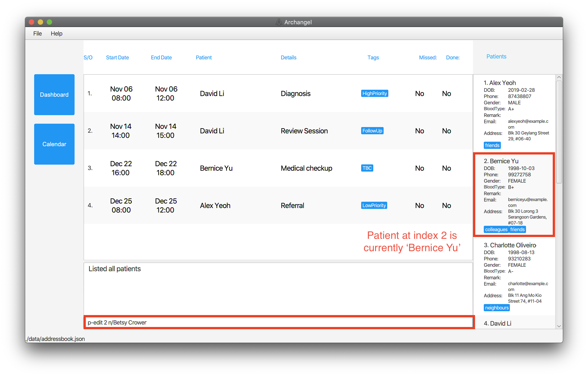This screenshot has height=376, width=588.
Task: Open the Calendar view button
Action: coord(54,144)
